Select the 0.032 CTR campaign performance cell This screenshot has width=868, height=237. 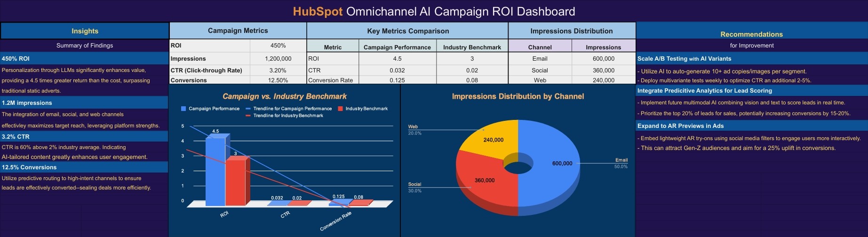398,71
